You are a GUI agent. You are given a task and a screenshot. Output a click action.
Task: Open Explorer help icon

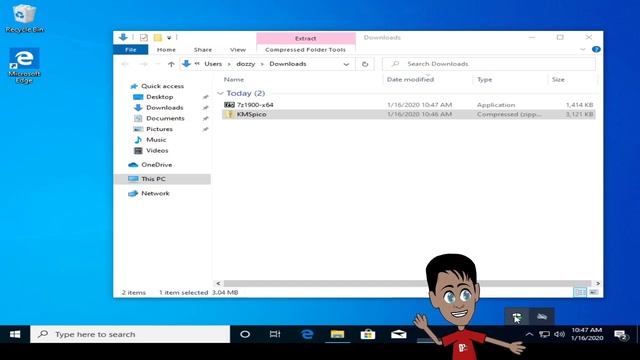pos(596,49)
